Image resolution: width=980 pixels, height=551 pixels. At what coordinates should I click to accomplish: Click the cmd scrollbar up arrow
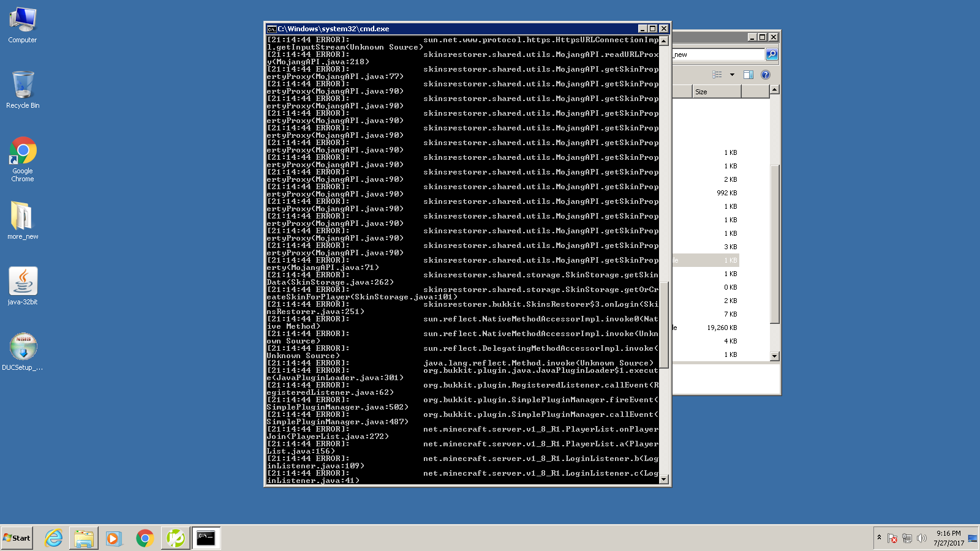[x=663, y=40]
